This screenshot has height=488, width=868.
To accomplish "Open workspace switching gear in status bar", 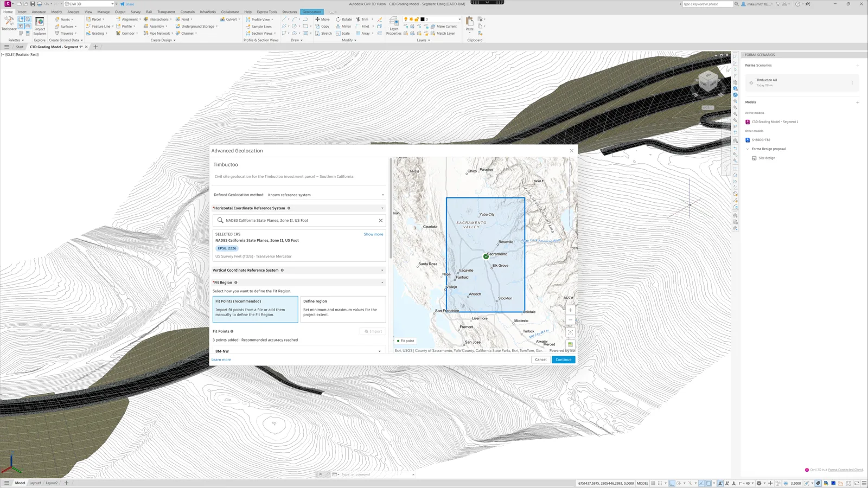I will [x=759, y=483].
